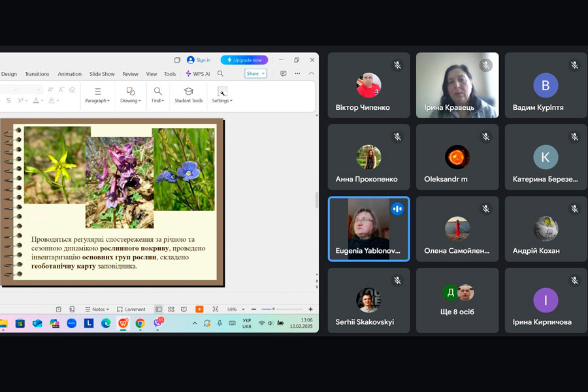Toggle Normal view in status bar
The height and width of the screenshot is (392, 588).
(x=159, y=309)
